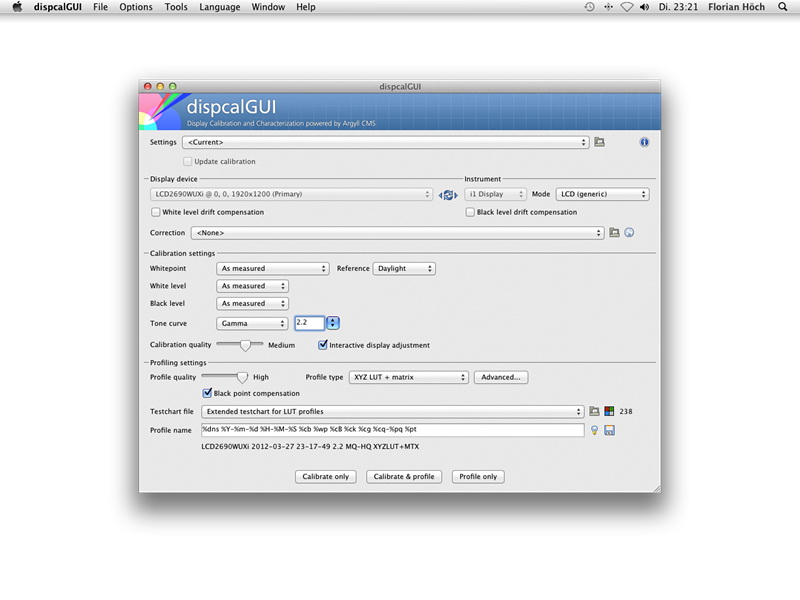Click the Wi-Fi status icon
The height and width of the screenshot is (600, 800).
(627, 7)
